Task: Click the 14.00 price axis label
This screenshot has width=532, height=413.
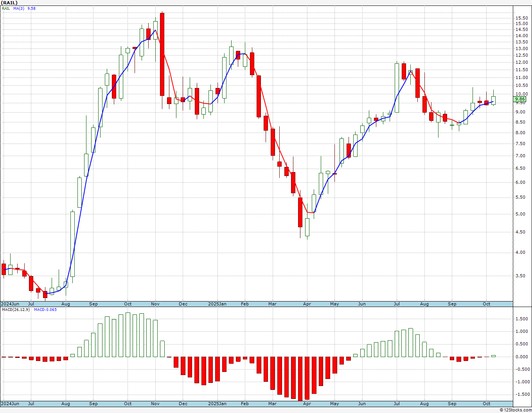Action: [522, 36]
